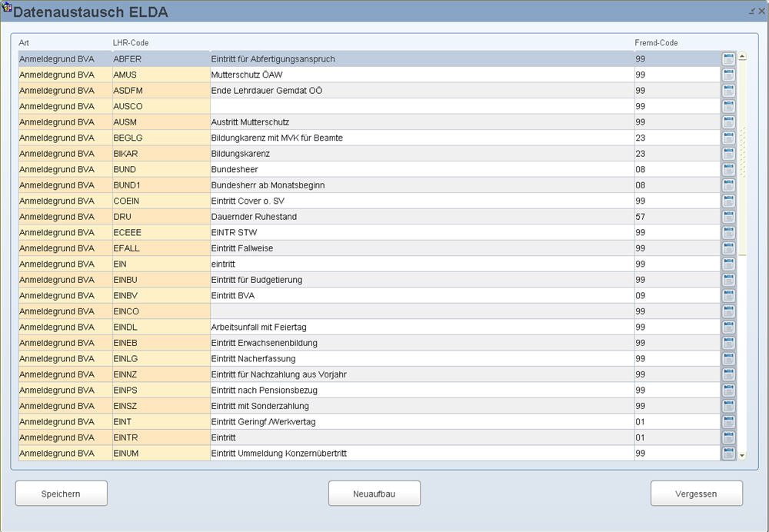
Task: Click the Fremd-Code 09 in EINBV row
Action: (x=677, y=295)
